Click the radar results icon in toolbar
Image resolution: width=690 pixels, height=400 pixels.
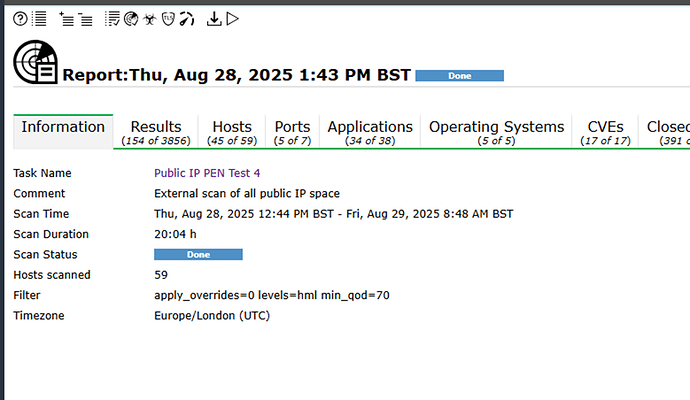tap(131, 18)
